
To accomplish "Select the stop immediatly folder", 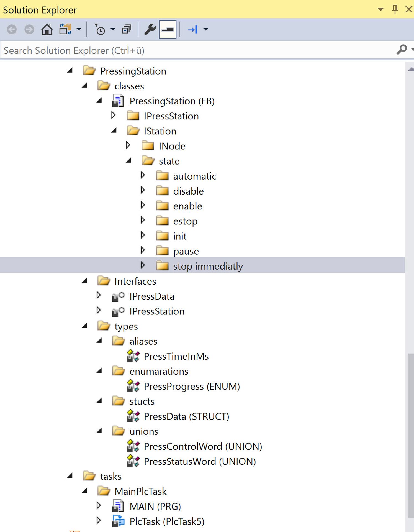I will click(x=208, y=266).
